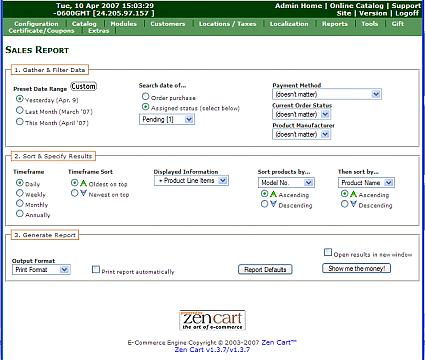Open the Product Name sort dropdown
Screen dimensions: 425x360
coord(366,183)
